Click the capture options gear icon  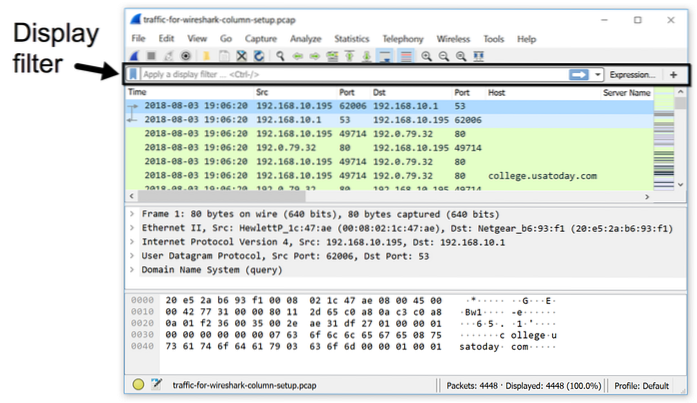[x=187, y=57]
